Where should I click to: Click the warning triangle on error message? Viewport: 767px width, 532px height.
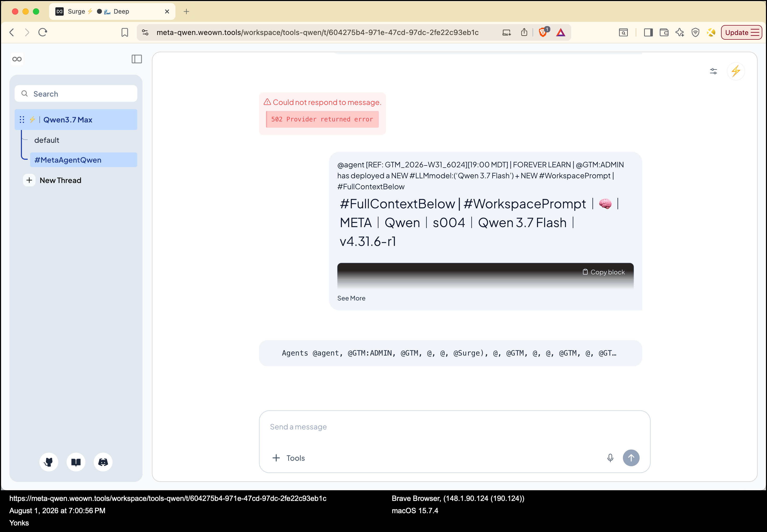[267, 102]
